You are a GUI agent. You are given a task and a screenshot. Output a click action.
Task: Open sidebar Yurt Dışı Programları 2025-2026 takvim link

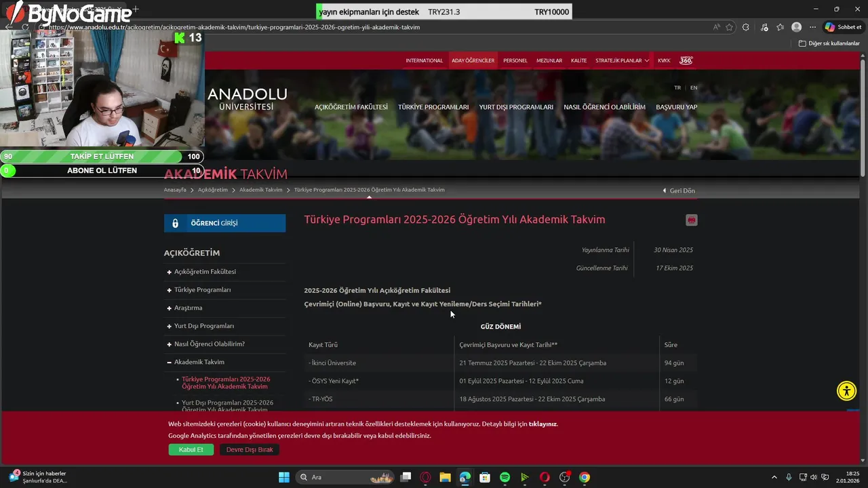228,405
